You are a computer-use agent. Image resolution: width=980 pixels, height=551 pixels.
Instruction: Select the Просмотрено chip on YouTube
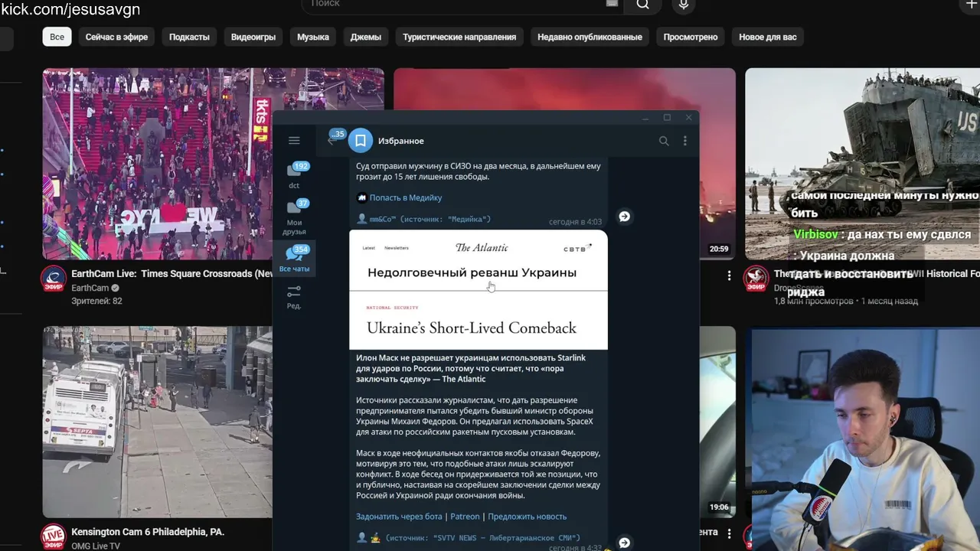pos(691,37)
